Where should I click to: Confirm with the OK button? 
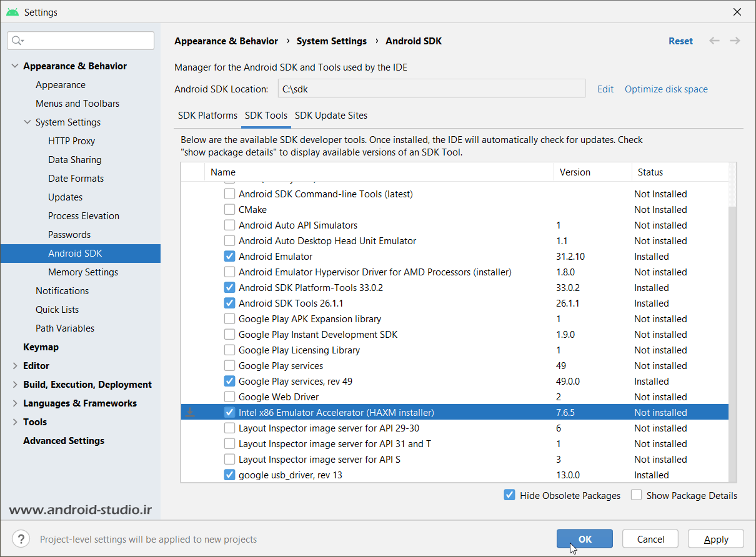point(585,539)
